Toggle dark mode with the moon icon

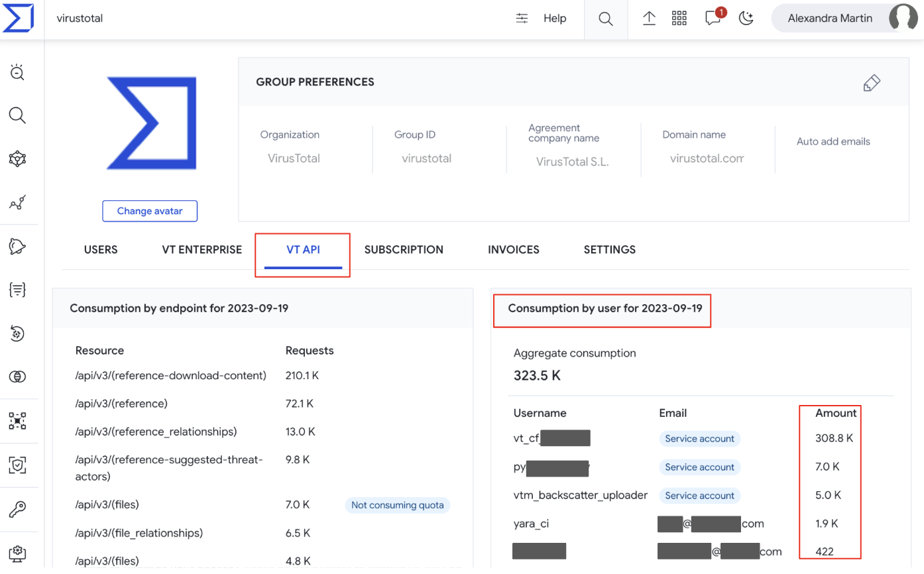coord(747,19)
